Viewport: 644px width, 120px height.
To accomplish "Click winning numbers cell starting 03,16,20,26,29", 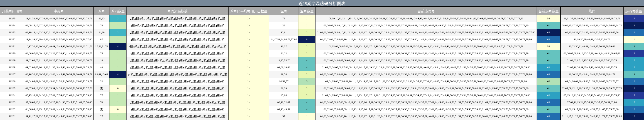I will tap(59, 75).
